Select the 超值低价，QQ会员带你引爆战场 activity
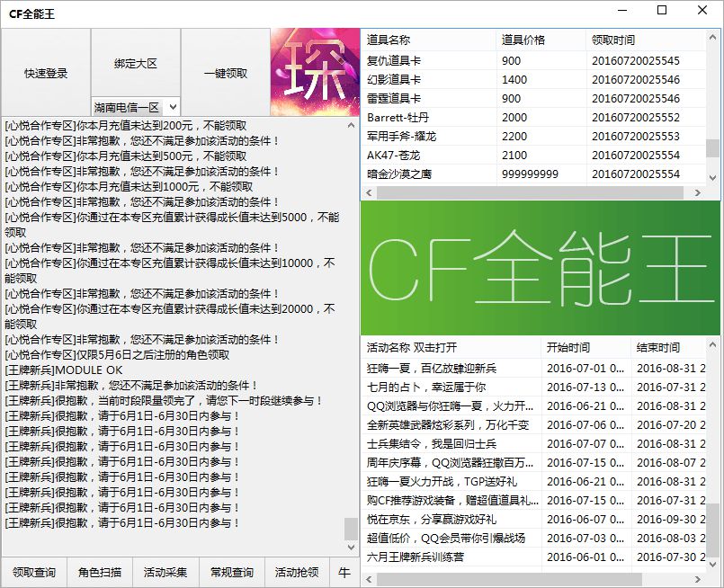Viewport: 724px width, 588px height. click(x=533, y=539)
